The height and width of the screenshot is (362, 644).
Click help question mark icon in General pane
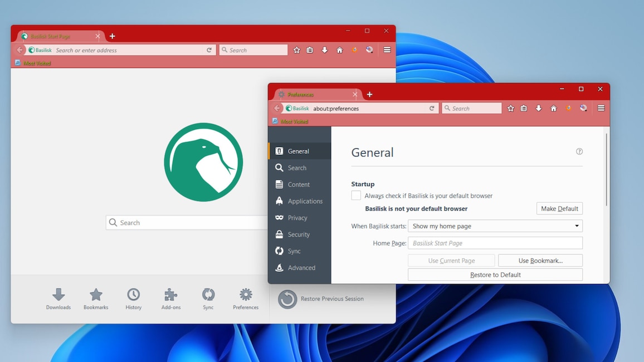579,151
